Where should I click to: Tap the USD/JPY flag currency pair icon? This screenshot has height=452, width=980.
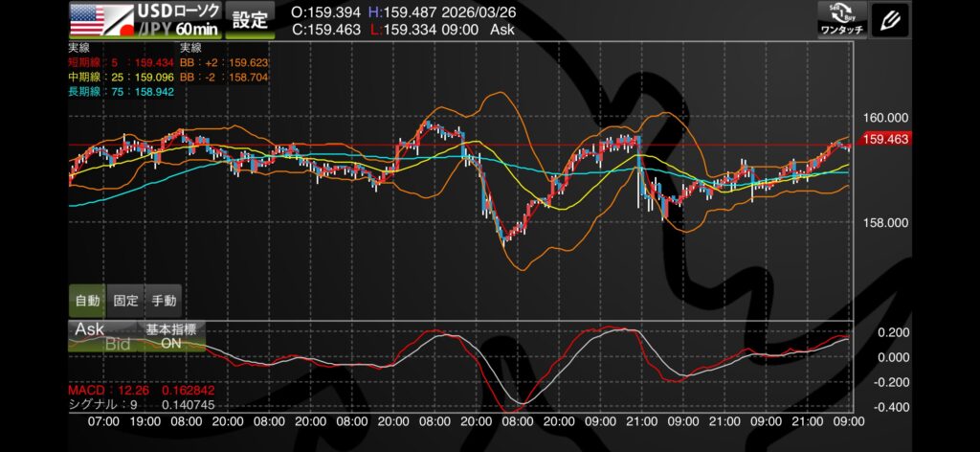(99, 19)
